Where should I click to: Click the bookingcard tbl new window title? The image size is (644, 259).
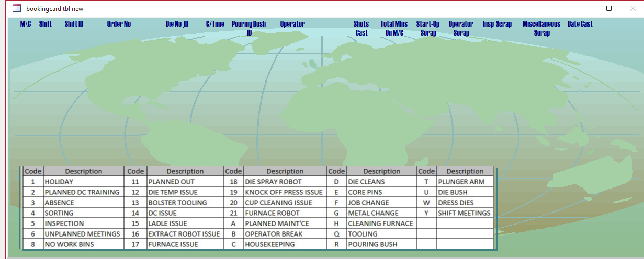click(x=54, y=9)
